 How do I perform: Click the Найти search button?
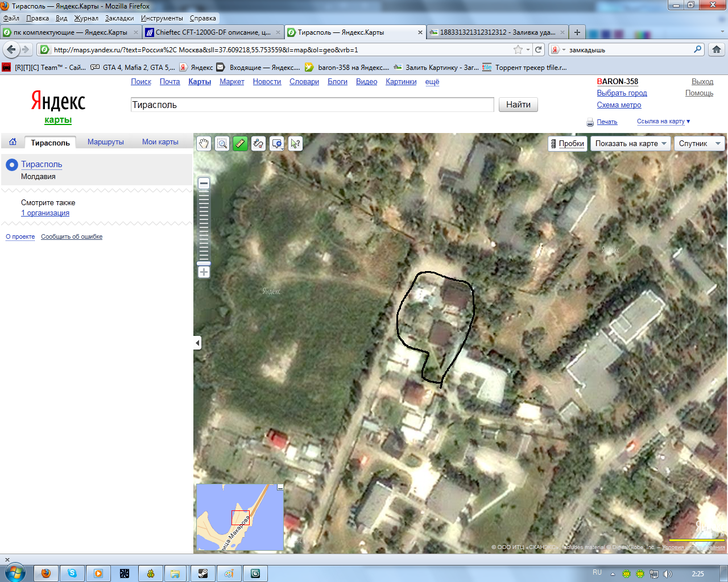tap(518, 105)
